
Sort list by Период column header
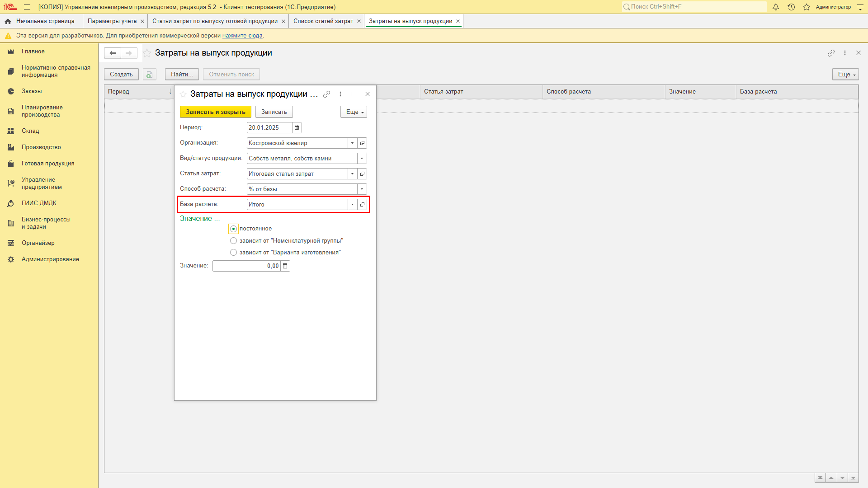139,92
